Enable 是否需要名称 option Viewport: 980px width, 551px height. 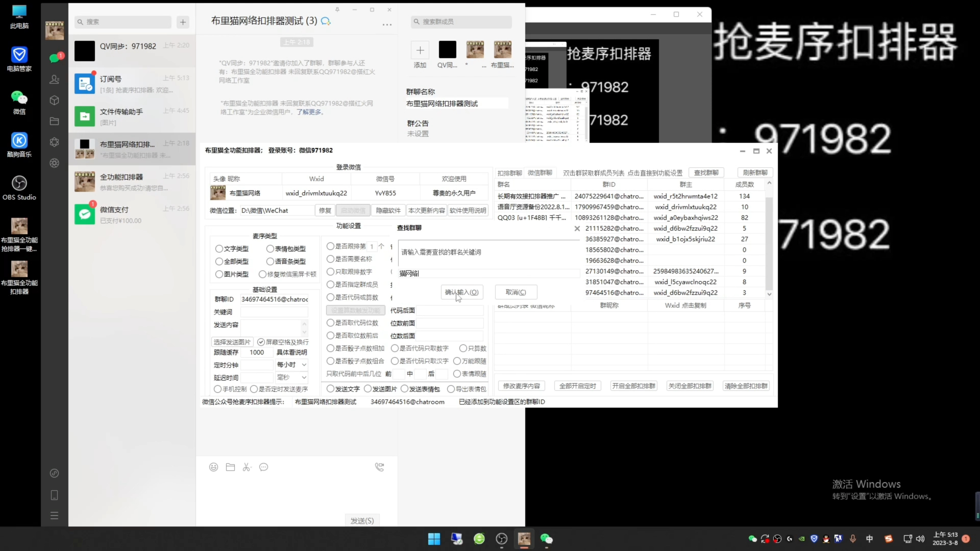350,259
